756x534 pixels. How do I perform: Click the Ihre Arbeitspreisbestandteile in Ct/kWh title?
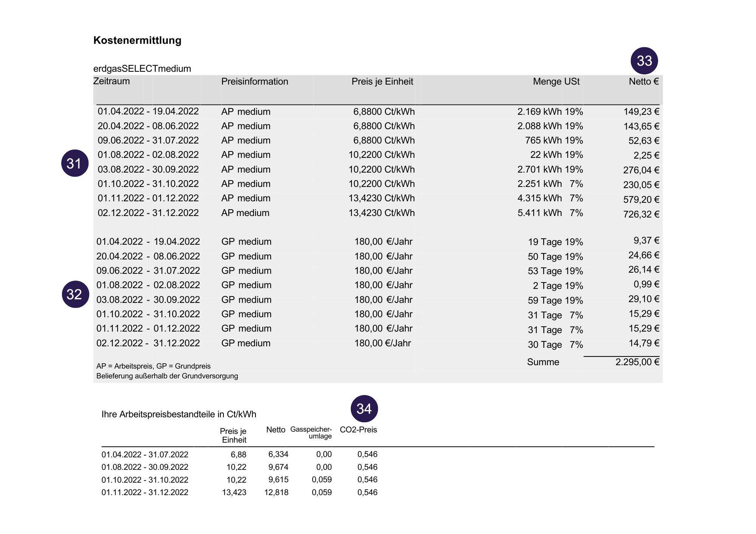(179, 414)
